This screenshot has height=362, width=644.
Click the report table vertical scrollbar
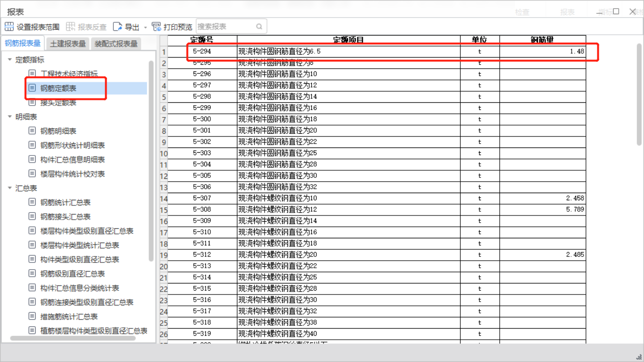point(639,94)
